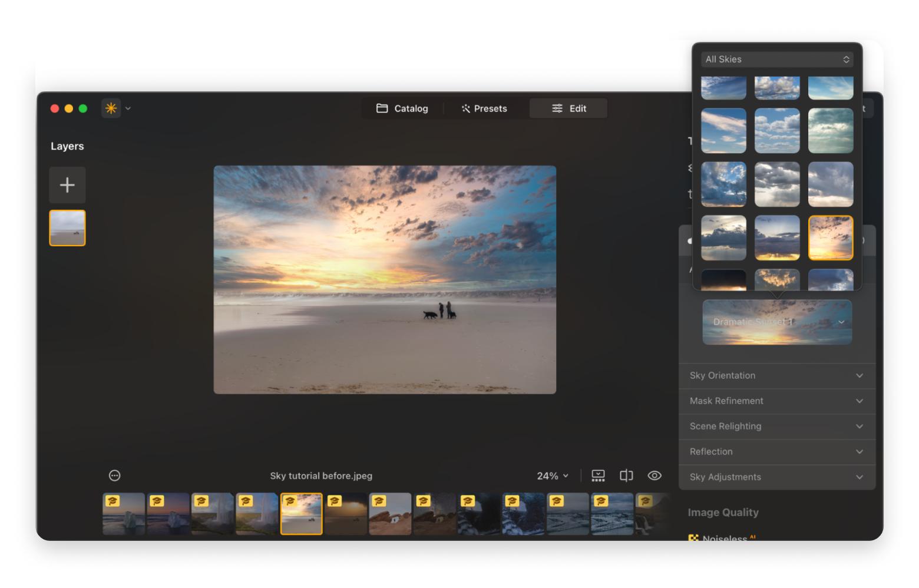Open the Dramatic Sunset 1 sky selector
This screenshot has width=919, height=588.
777,322
